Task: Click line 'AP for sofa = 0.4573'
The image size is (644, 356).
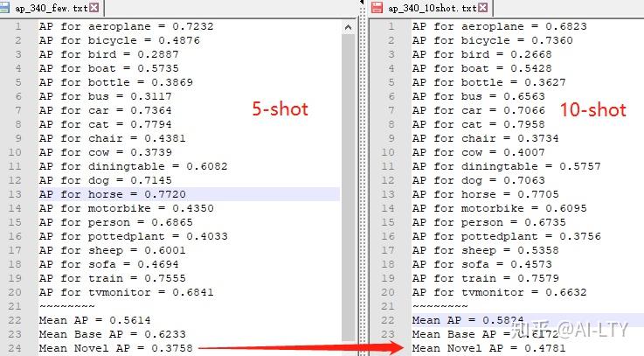Action: tap(482, 264)
